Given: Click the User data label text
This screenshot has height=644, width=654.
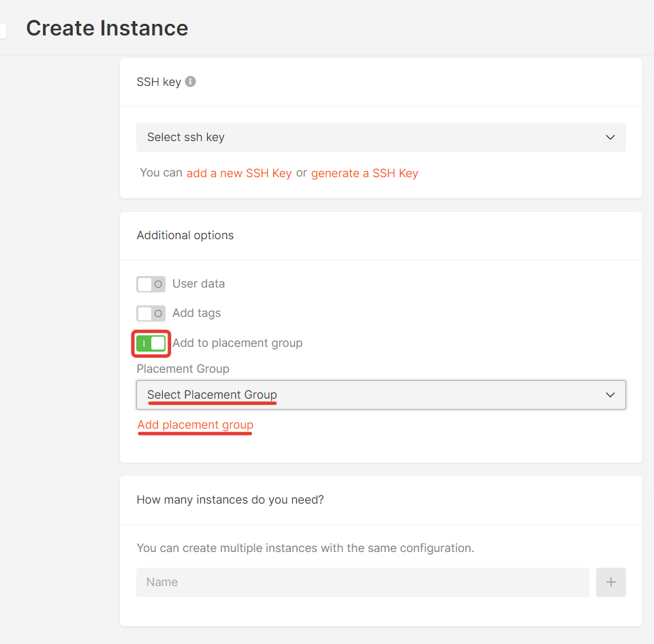Looking at the screenshot, I should pyautogui.click(x=198, y=283).
